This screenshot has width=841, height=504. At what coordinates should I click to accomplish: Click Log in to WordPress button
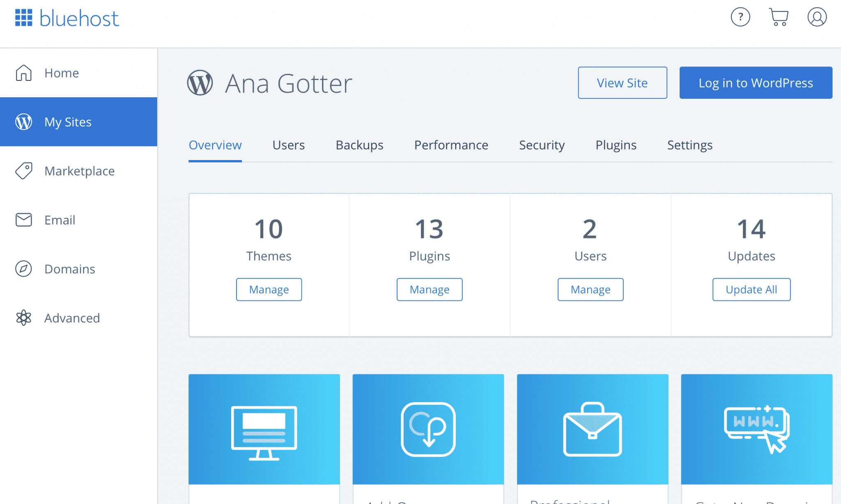pyautogui.click(x=756, y=83)
